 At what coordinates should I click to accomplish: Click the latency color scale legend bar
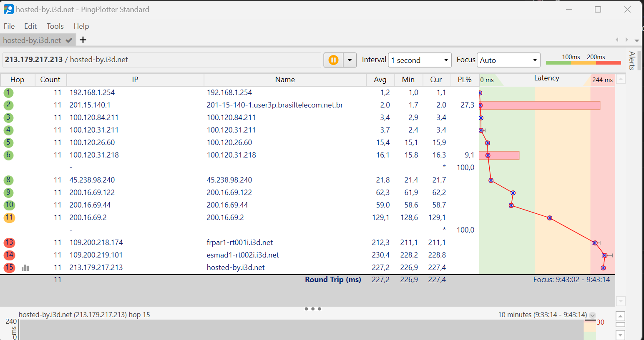(x=583, y=62)
